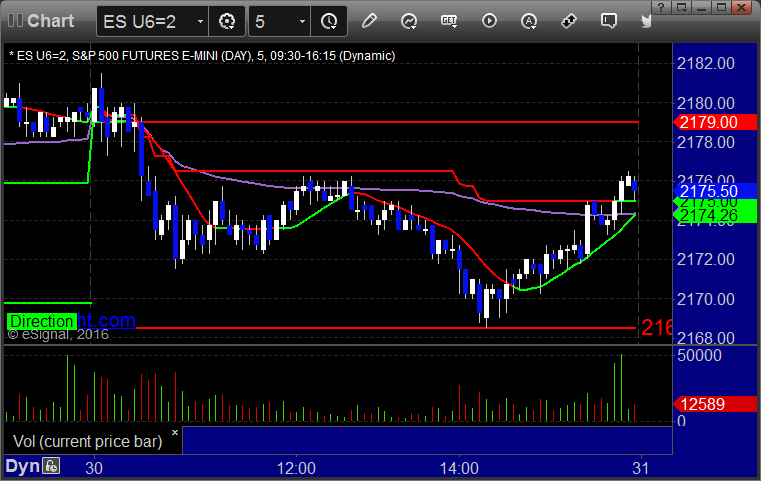
Task: Click the 2170.00 price axis label
Action: 706,299
